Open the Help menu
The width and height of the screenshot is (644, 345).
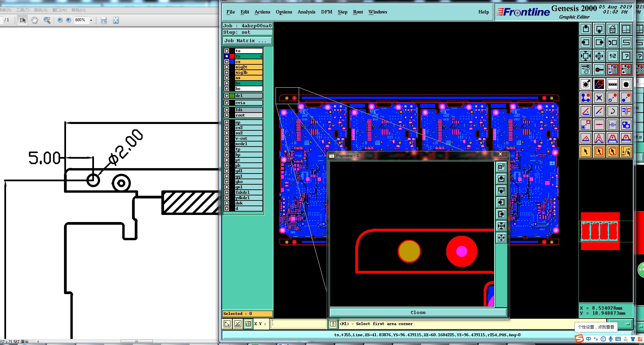click(484, 12)
